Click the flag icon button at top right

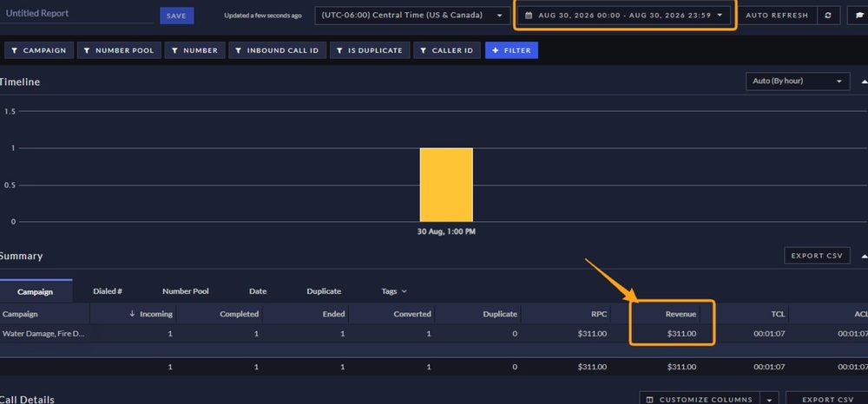(x=858, y=16)
